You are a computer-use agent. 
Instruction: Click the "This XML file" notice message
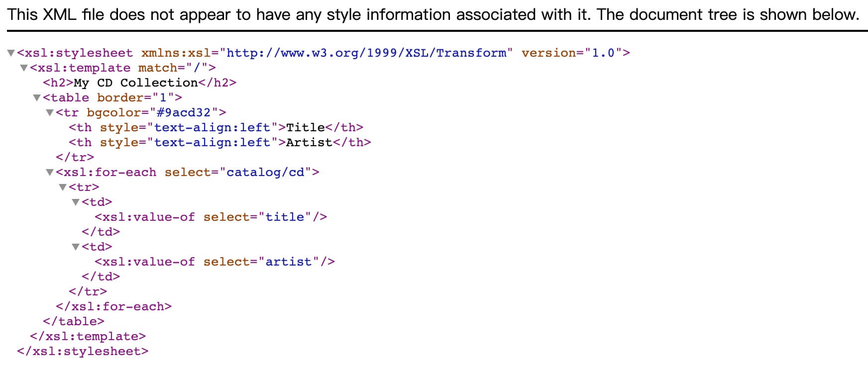pos(433,15)
